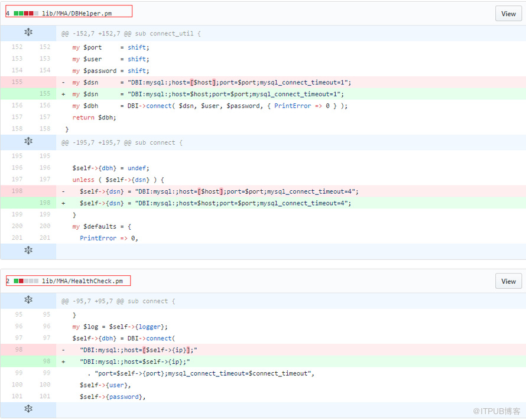
Task: Click added line number 98 in HealthCheck.pm
Action: (x=47, y=361)
